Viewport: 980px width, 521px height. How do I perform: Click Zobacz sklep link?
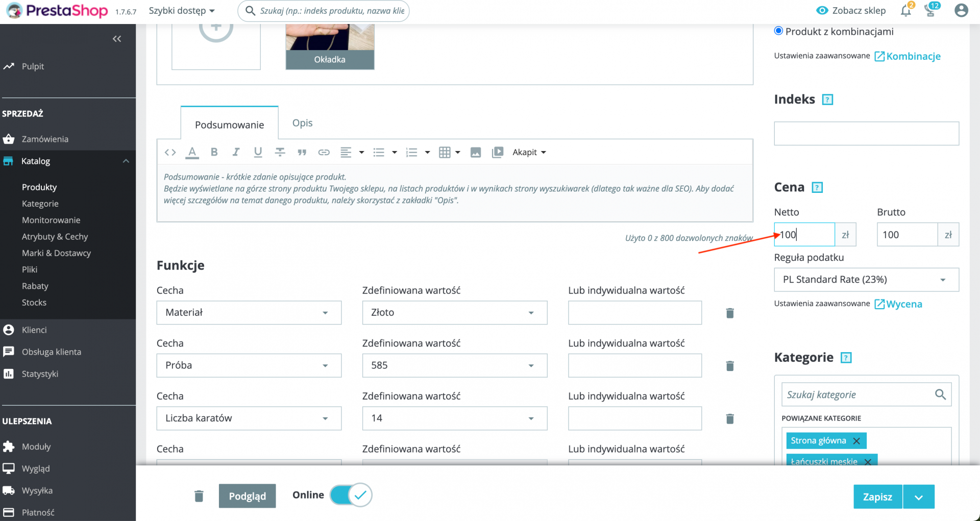coord(851,10)
